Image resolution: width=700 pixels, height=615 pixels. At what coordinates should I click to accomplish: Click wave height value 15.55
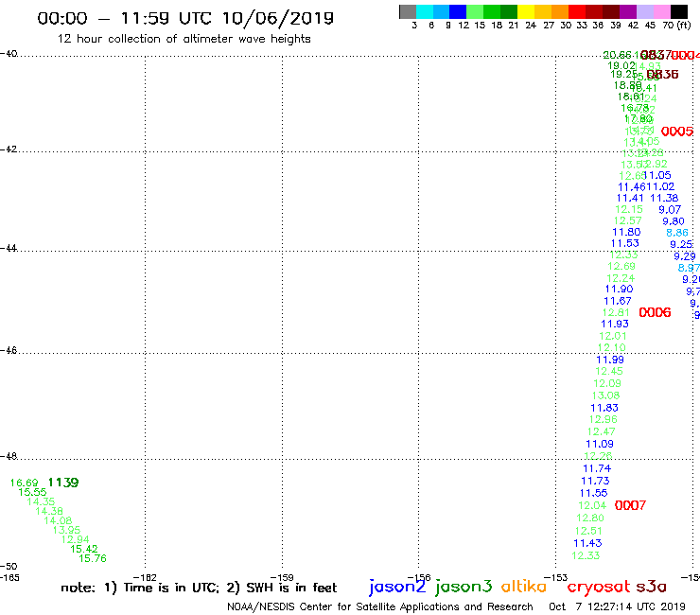32,492
